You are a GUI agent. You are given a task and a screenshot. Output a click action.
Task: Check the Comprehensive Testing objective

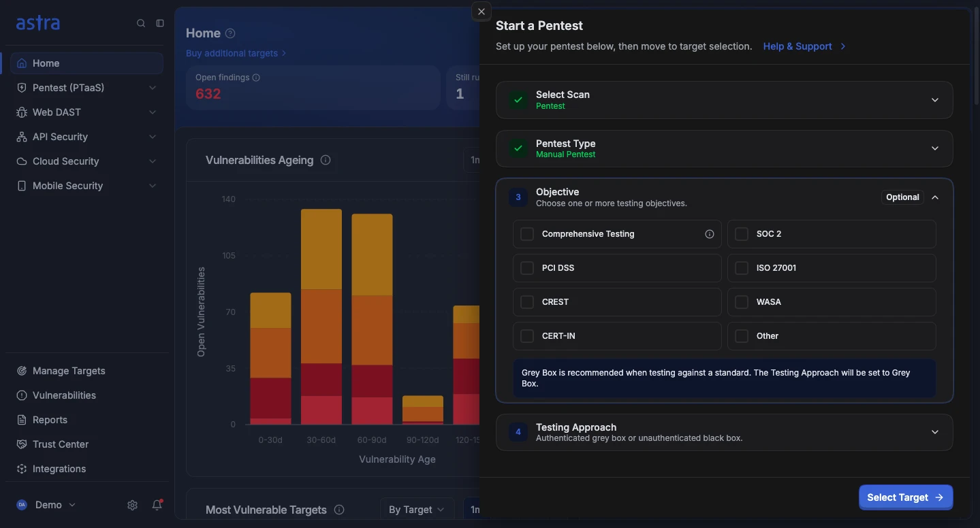tap(527, 234)
